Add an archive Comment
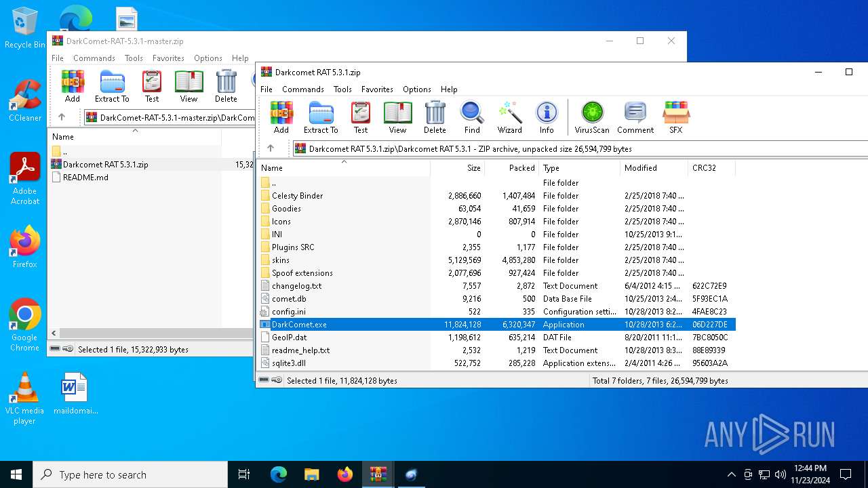The height and width of the screenshot is (488, 868). pyautogui.click(x=635, y=117)
